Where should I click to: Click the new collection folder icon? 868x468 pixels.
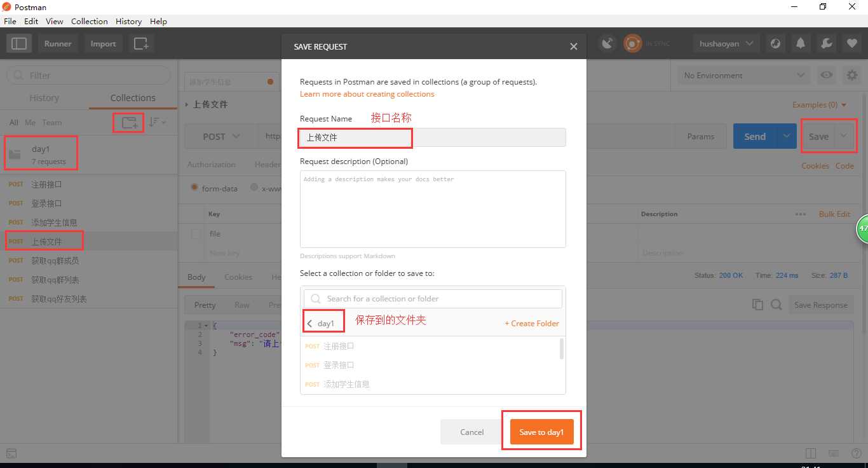pos(129,122)
